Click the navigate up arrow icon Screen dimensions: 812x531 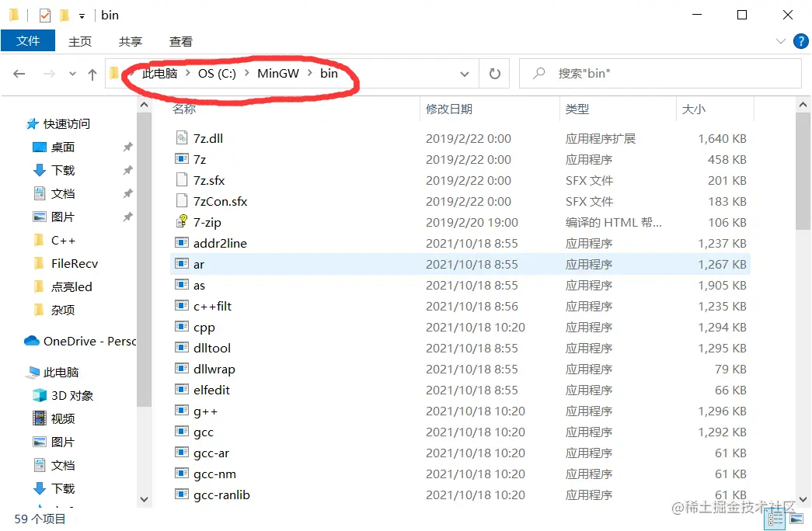[92, 74]
